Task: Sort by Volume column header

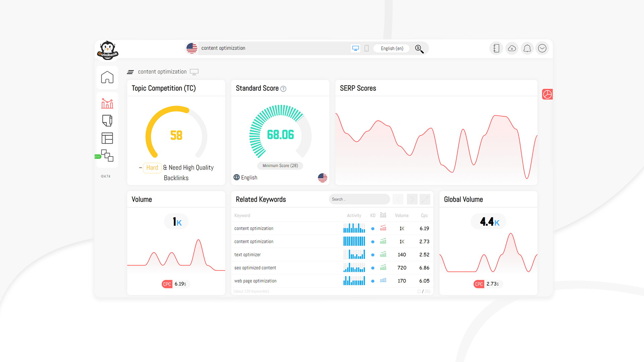Action: click(401, 216)
